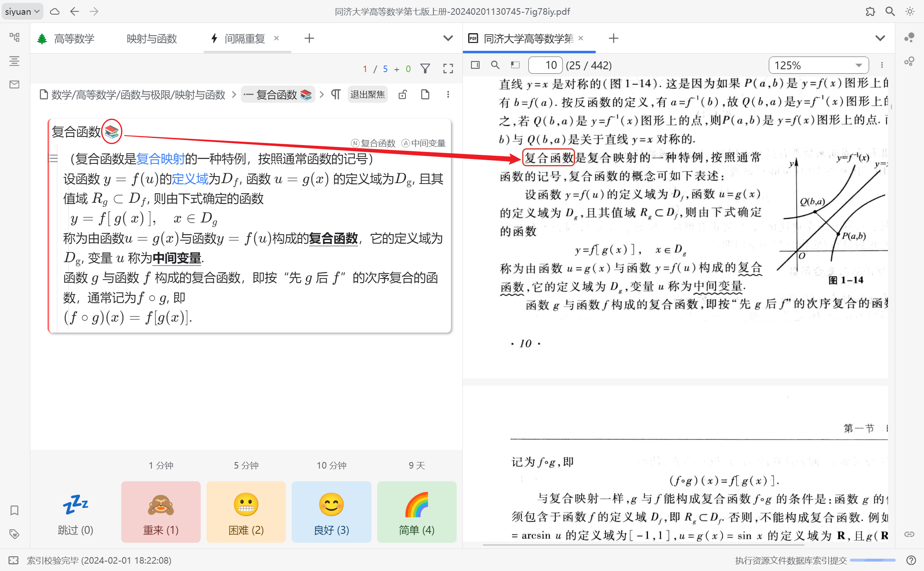Click the global search icon
Viewport: 924px width, 571px height.
click(x=890, y=11)
